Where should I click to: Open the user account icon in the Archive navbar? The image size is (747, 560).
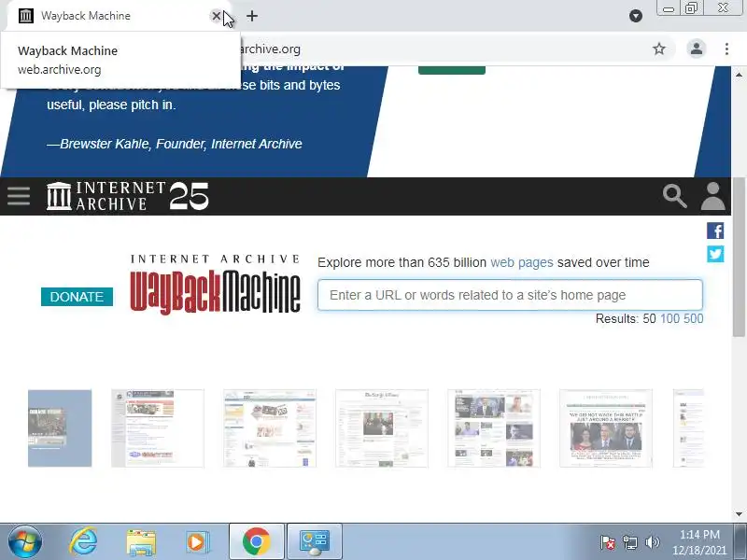click(x=712, y=196)
